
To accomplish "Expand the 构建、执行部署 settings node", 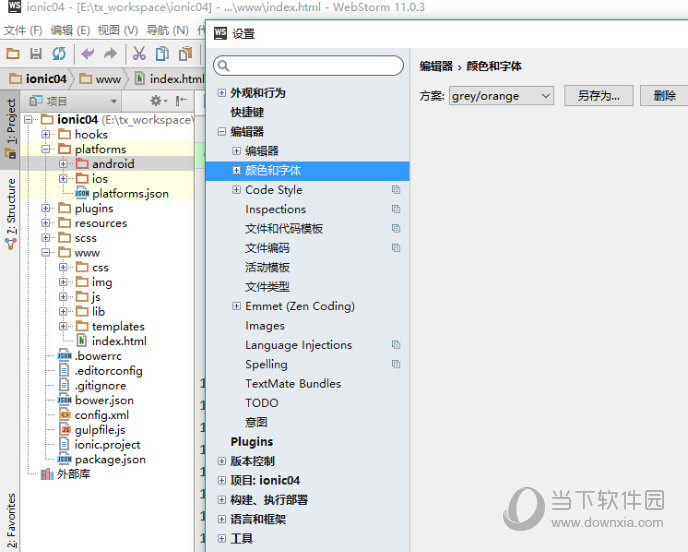I will click(x=222, y=499).
